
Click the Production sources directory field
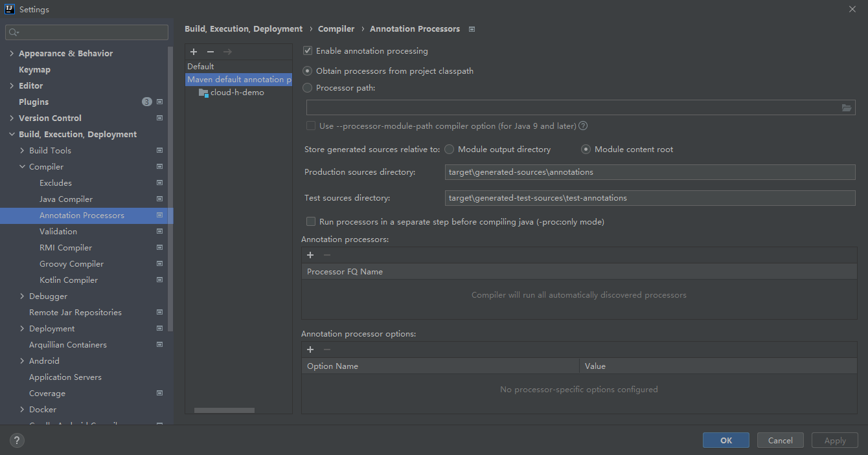click(x=650, y=172)
